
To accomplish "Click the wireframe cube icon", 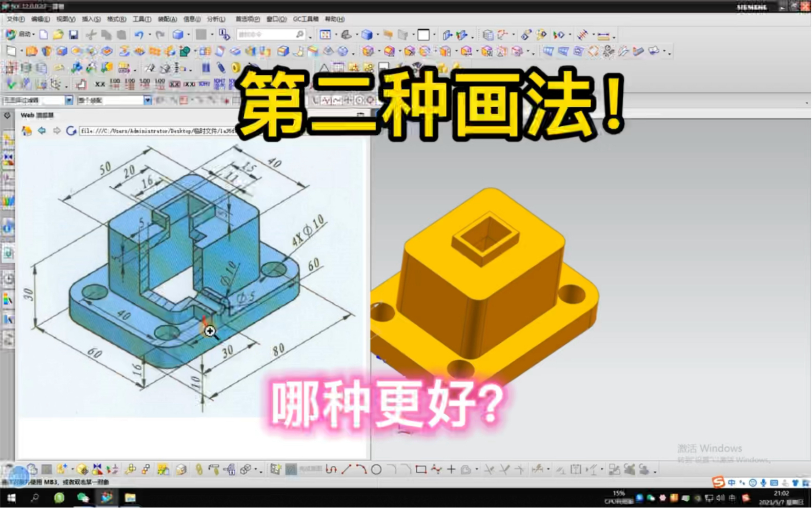I will (488, 34).
